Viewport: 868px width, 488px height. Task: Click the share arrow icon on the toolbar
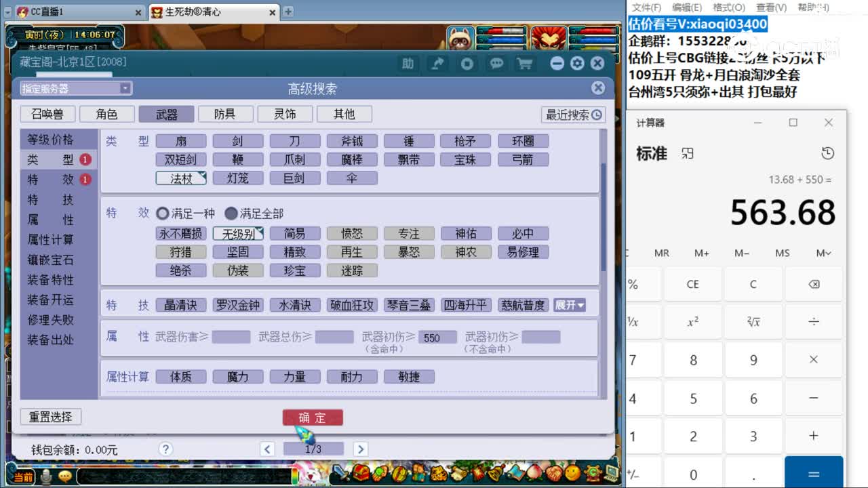click(x=437, y=63)
